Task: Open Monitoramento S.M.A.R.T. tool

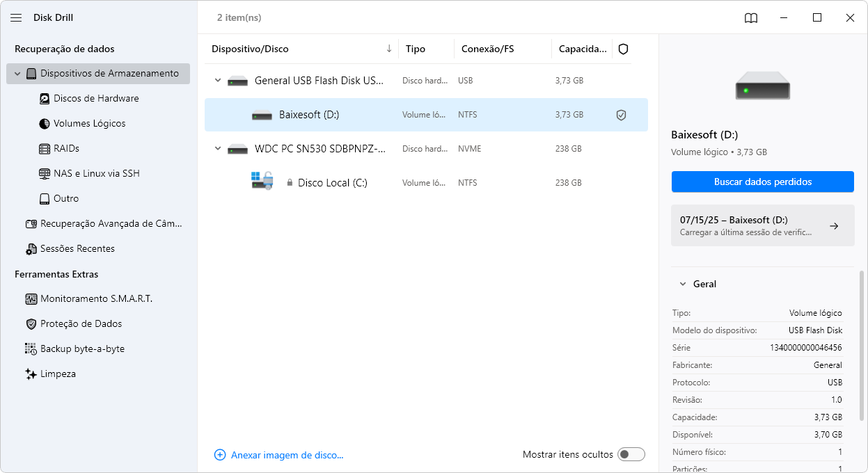Action: (96, 298)
